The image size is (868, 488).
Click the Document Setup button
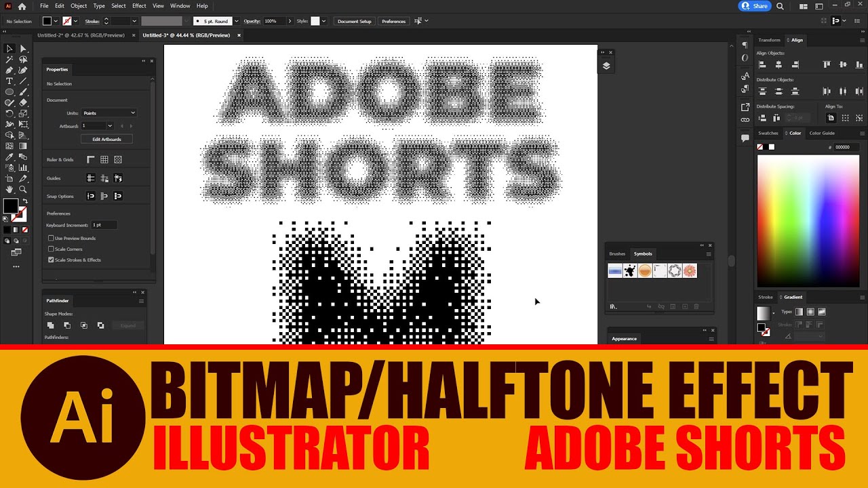[355, 21]
